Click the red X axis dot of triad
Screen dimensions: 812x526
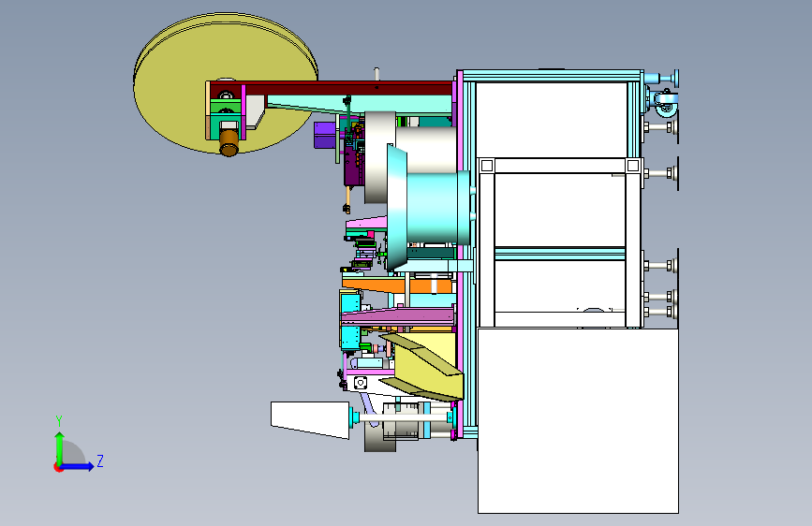(58, 467)
